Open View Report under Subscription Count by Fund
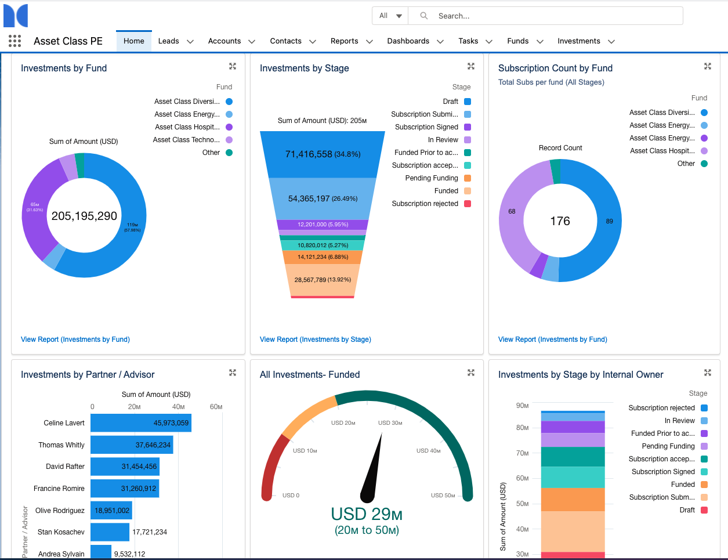Screen dimensions: 728x560 tap(552, 339)
